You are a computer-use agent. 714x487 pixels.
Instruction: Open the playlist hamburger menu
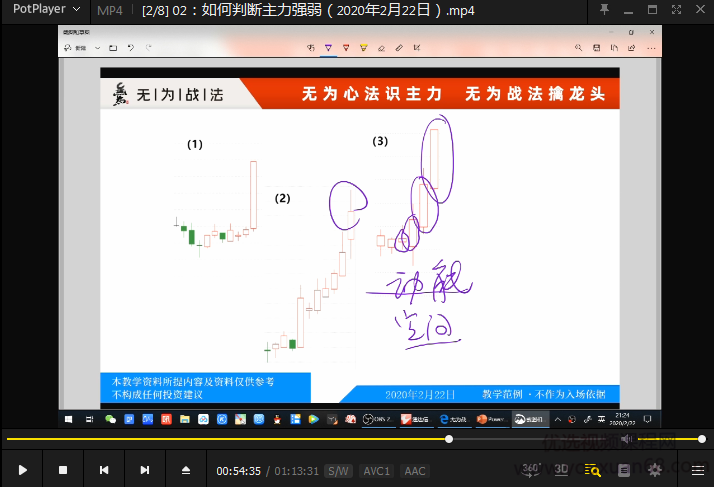(697, 470)
